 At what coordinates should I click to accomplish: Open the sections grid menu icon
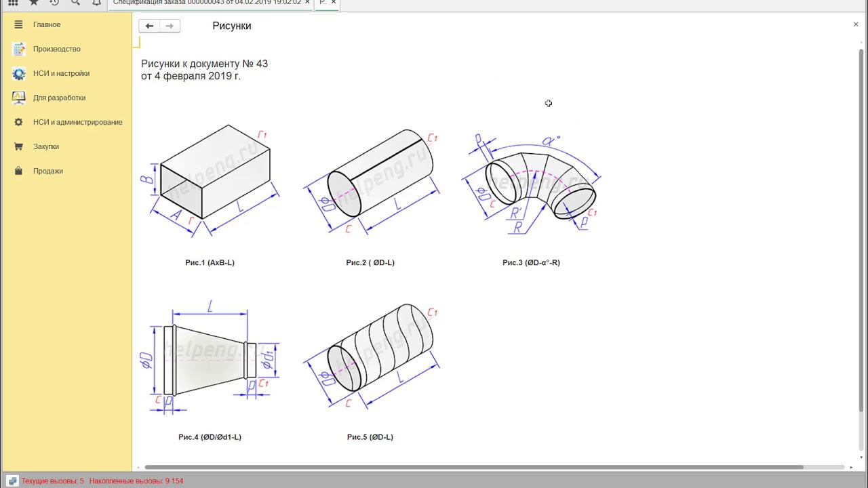click(13, 3)
